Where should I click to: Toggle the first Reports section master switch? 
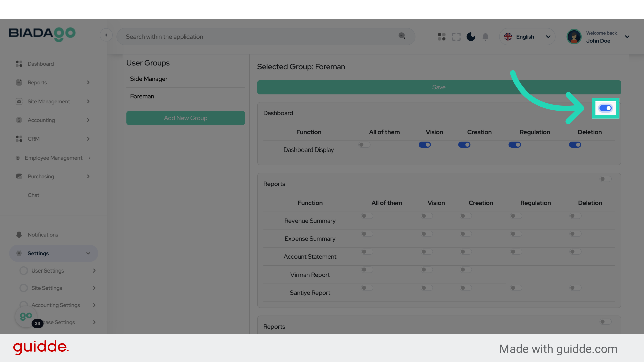605,179
